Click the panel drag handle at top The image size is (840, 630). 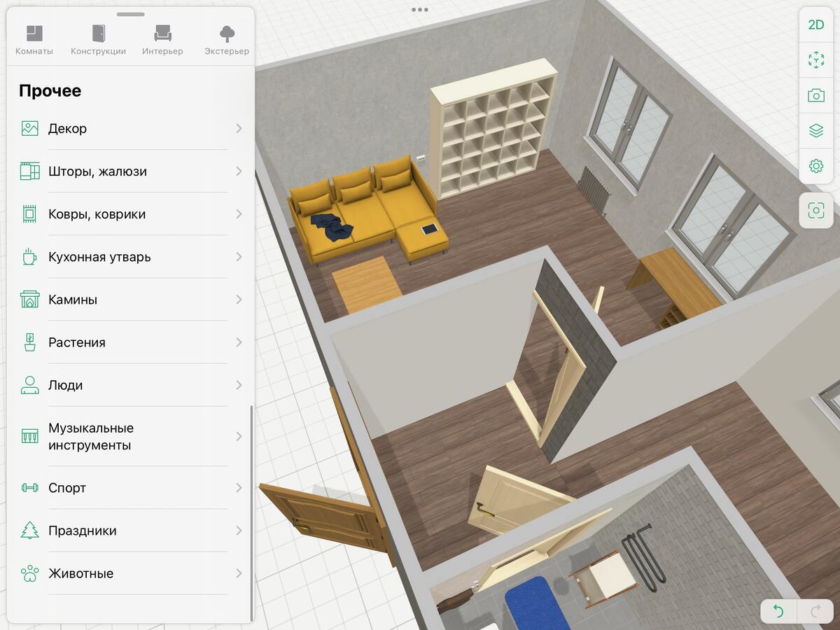[x=131, y=14]
